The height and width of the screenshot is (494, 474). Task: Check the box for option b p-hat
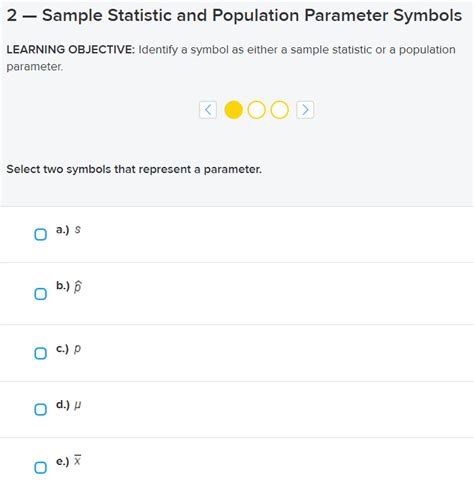click(x=41, y=294)
